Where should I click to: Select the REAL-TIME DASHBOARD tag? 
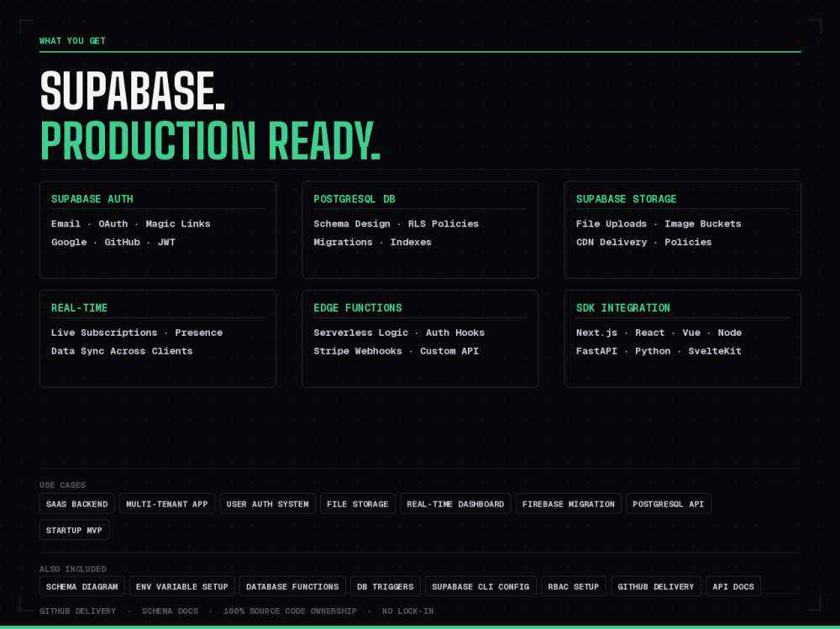pos(455,504)
